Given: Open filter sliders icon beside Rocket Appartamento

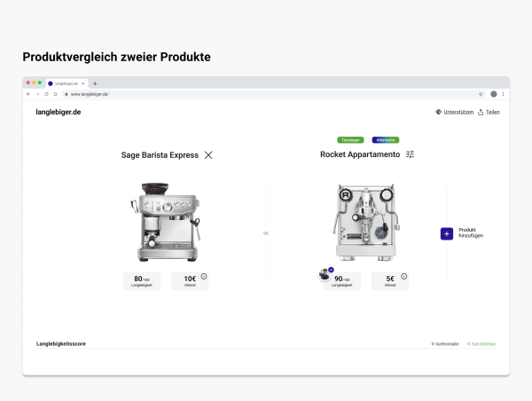Looking at the screenshot, I should (410, 154).
